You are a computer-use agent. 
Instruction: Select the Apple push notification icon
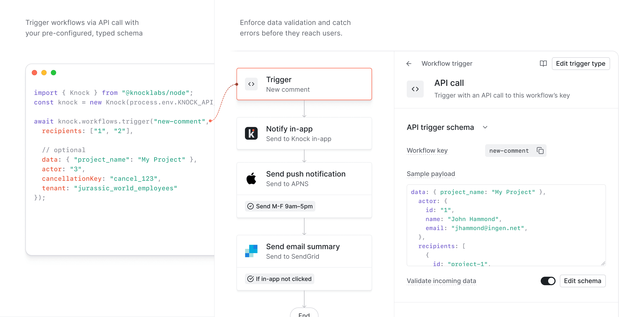(251, 178)
